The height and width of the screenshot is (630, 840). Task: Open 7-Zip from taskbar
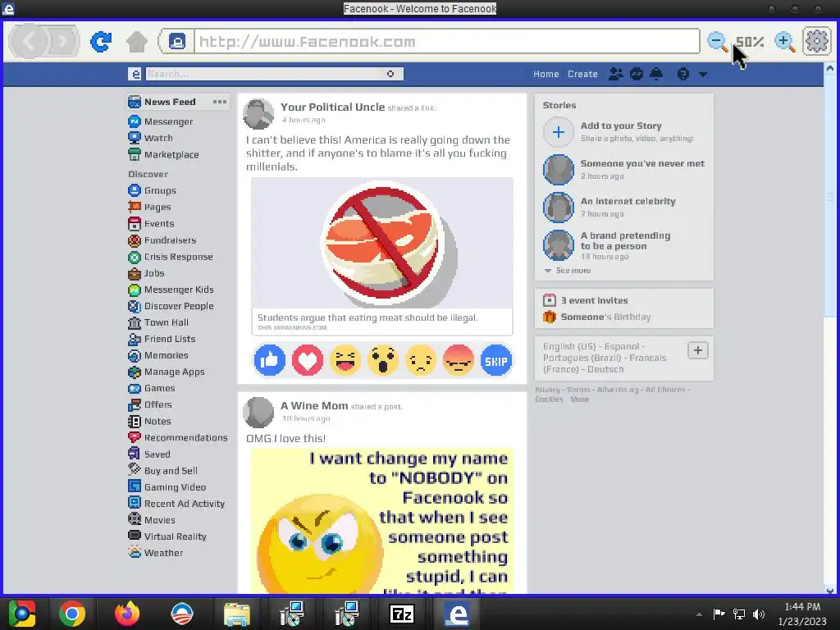click(402, 614)
